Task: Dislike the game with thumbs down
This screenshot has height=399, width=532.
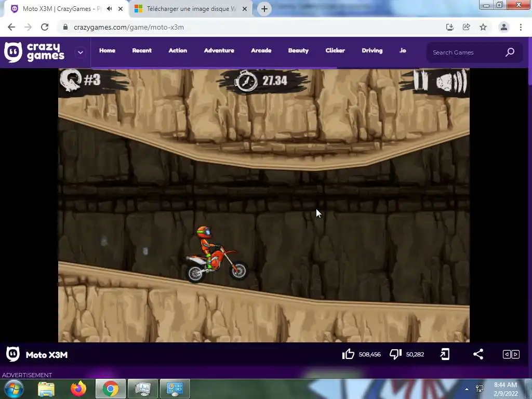Action: tap(395, 354)
